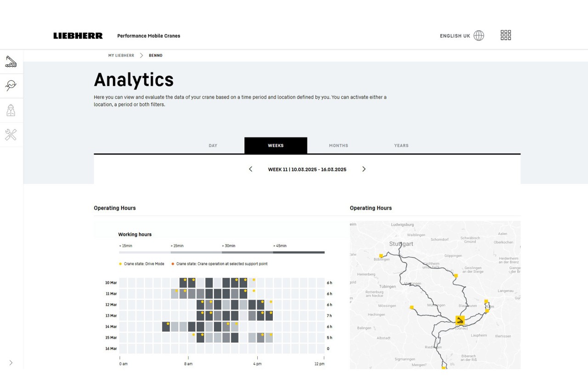Select the Years tab
The height and width of the screenshot is (392, 588).
(x=401, y=146)
